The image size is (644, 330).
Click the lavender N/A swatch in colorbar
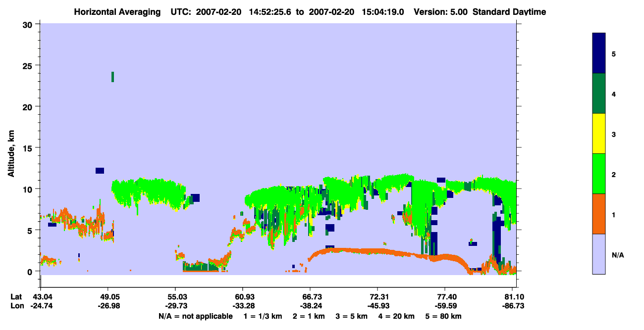click(x=599, y=254)
